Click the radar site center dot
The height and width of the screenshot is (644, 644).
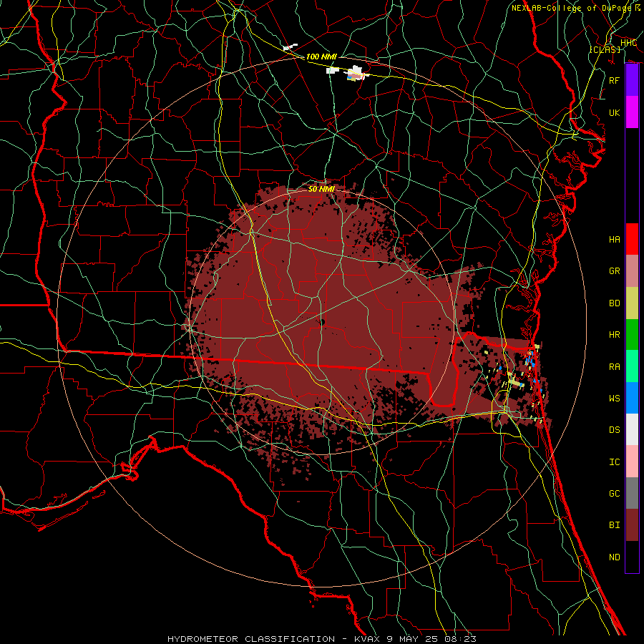pos(322,323)
